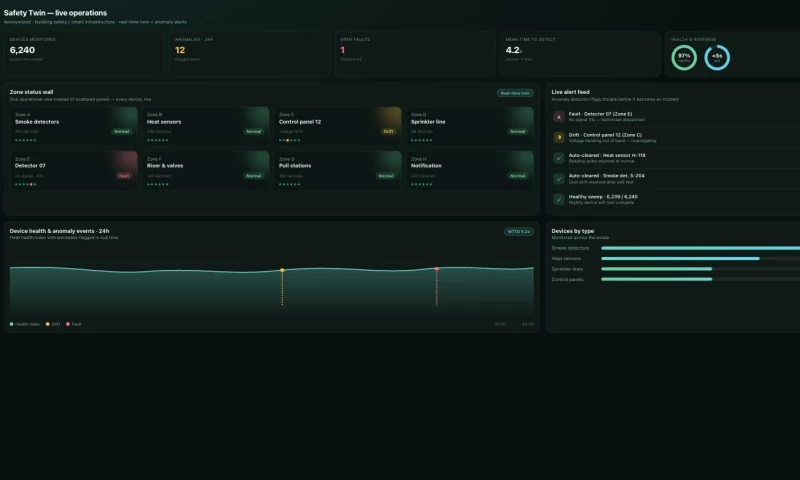Click the Devices Monitored 6,240 stat card
The height and width of the screenshot is (480, 800).
click(84, 54)
